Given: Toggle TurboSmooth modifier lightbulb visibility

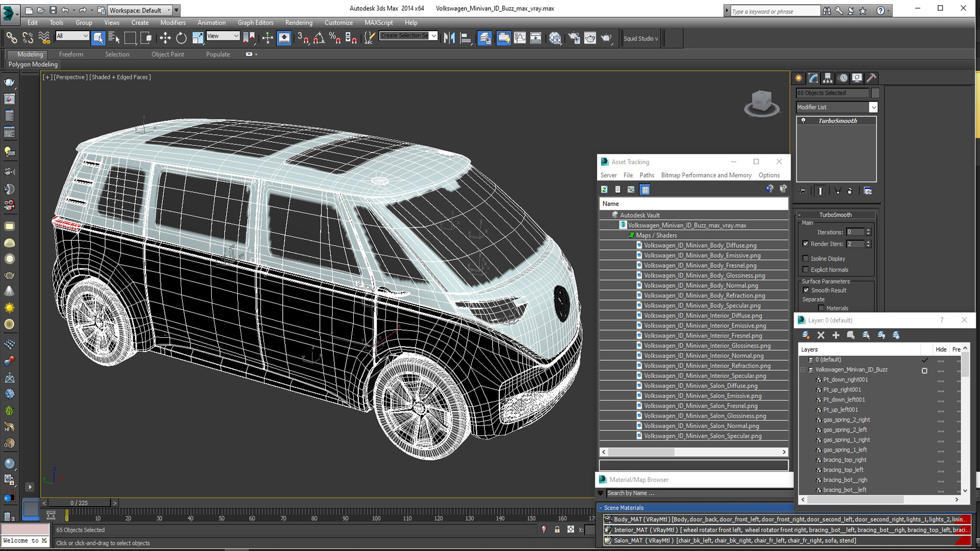Looking at the screenshot, I should tap(803, 121).
